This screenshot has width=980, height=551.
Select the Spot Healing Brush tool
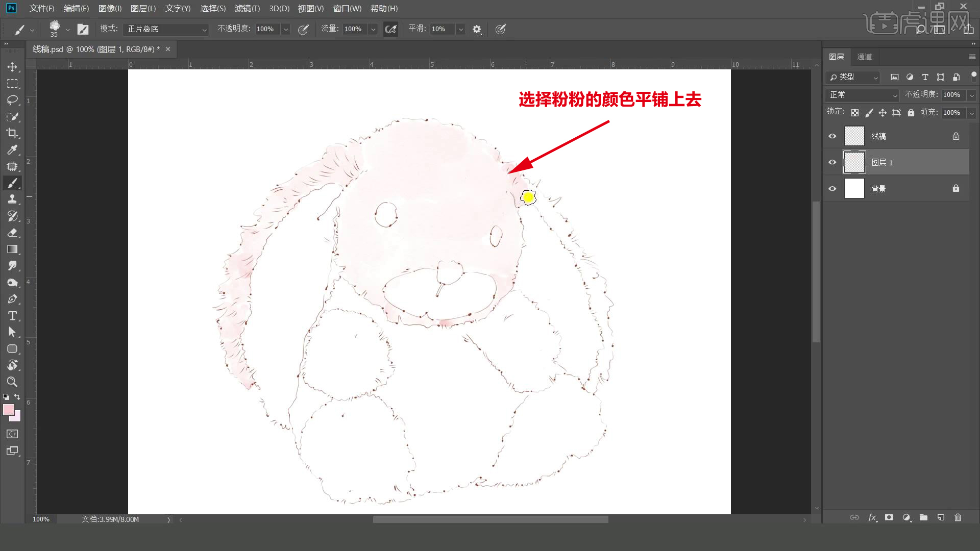click(x=12, y=166)
